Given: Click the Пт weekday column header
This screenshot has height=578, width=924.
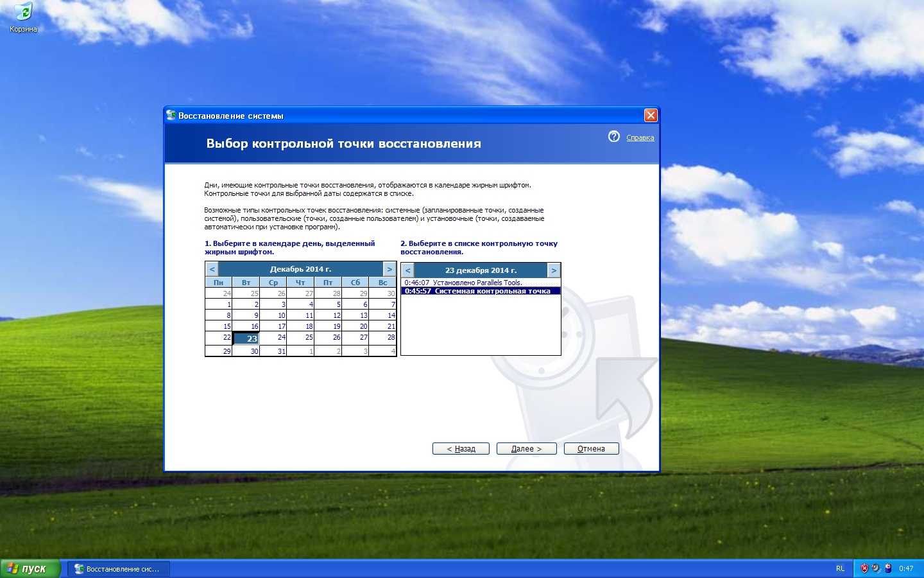Looking at the screenshot, I should tap(328, 283).
